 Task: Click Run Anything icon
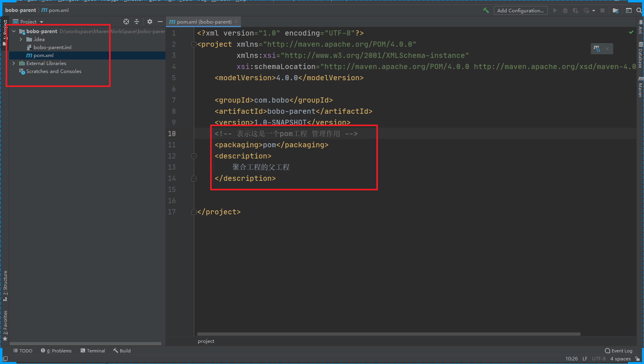pos(629,10)
